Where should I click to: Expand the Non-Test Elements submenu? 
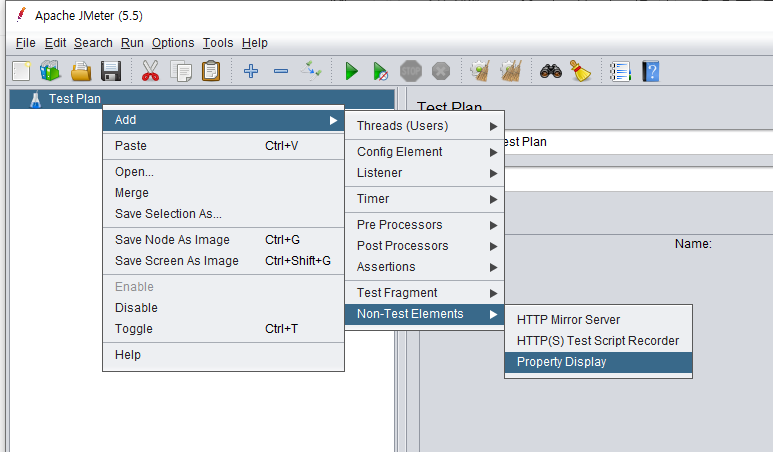point(424,314)
